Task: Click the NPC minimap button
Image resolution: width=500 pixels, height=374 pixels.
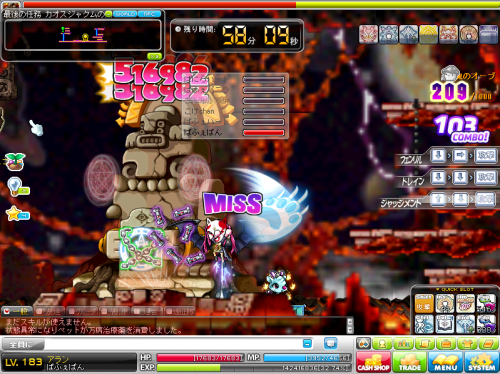Action: coord(149,14)
